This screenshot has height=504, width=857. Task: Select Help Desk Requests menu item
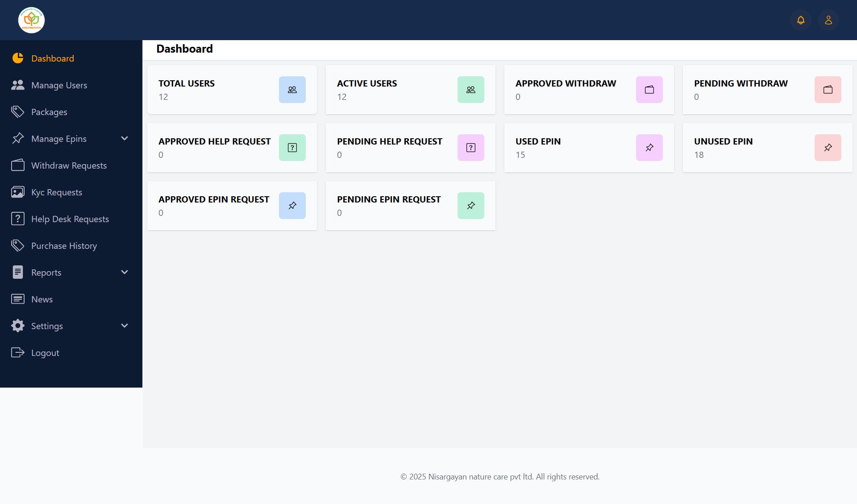tap(70, 219)
